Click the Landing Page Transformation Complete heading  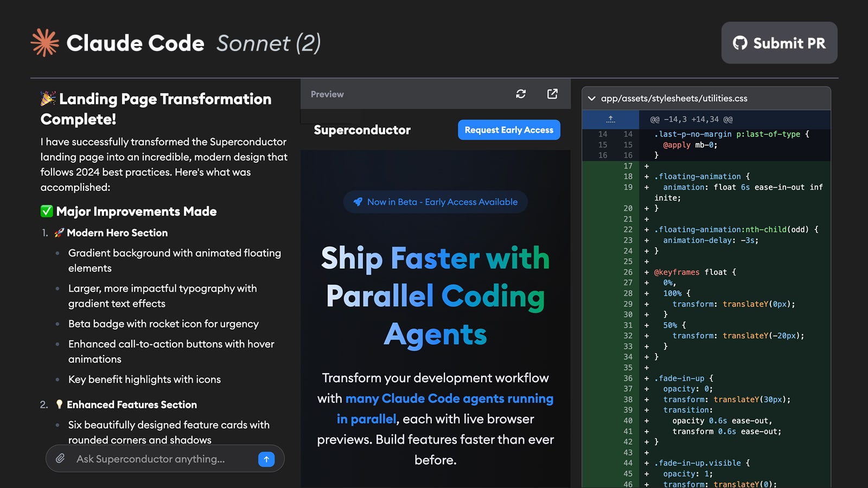(156, 108)
